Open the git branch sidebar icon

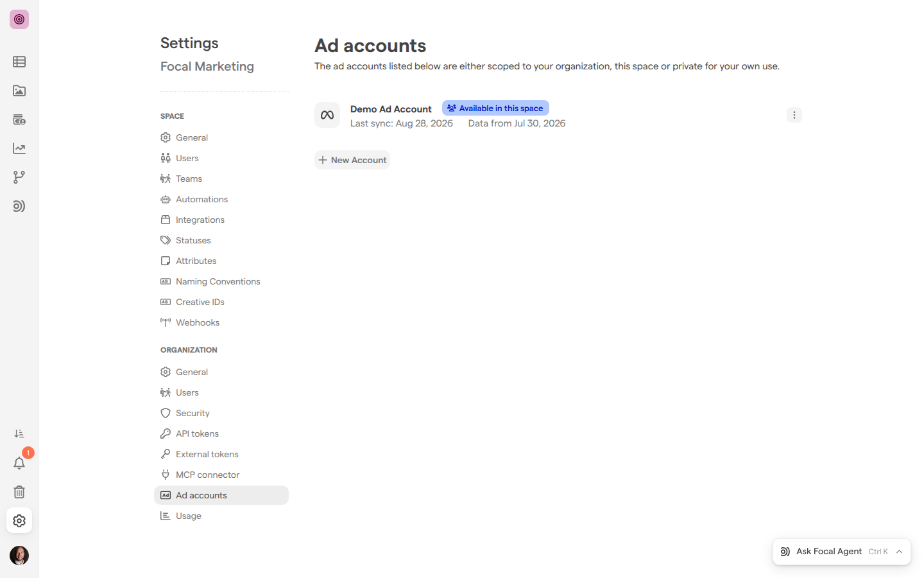[x=19, y=177]
